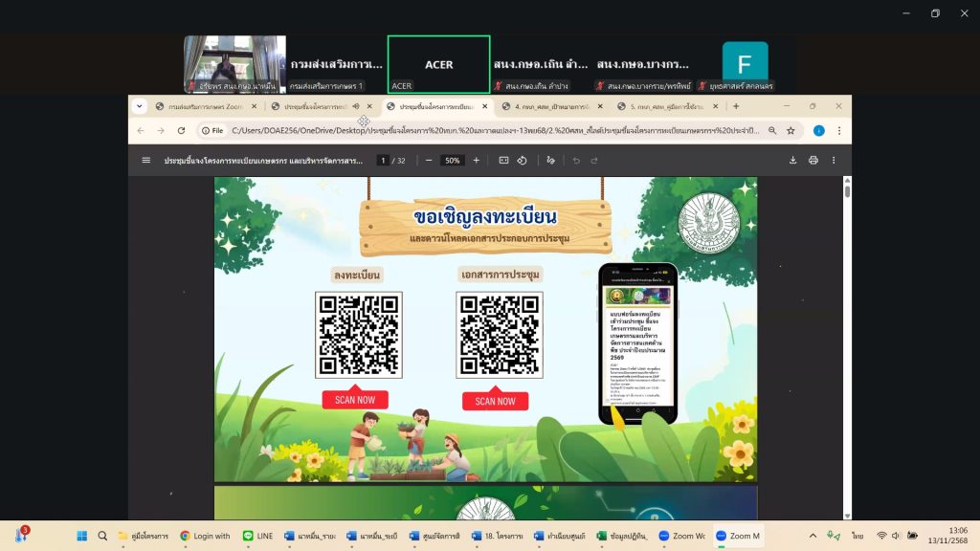Bookmark this page with the star
The image size is (980, 551).
pos(791,130)
